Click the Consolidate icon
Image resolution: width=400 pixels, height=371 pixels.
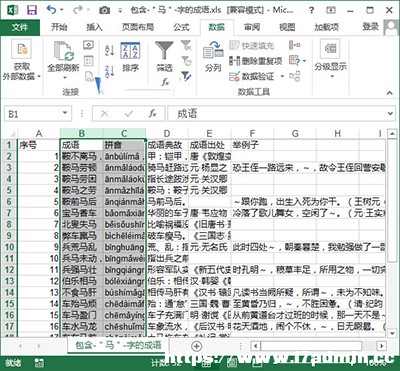[x=295, y=45]
